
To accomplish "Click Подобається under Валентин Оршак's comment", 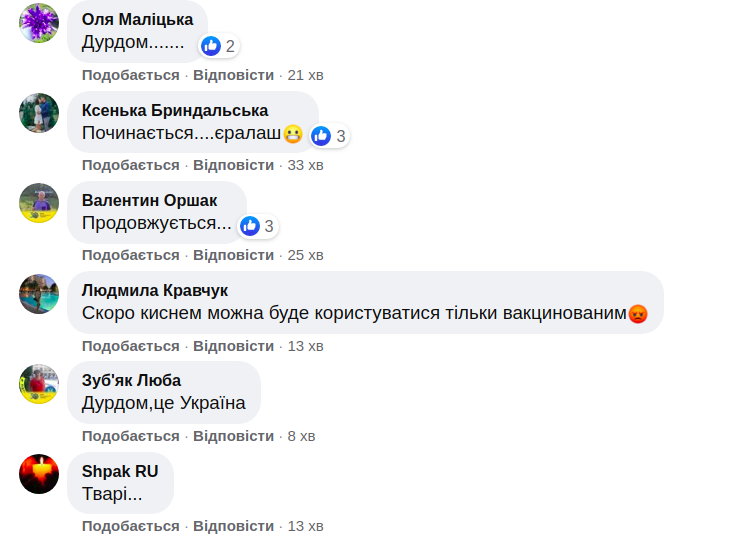I will pyautogui.click(x=131, y=255).
